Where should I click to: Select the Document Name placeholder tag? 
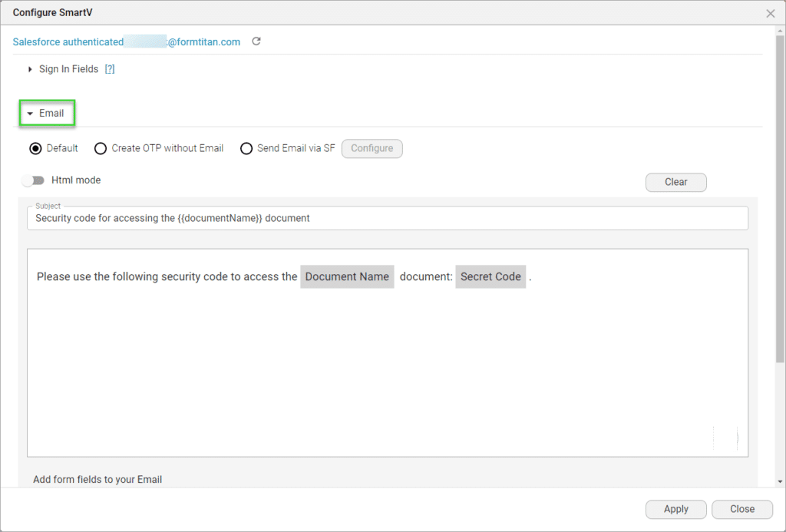(x=347, y=276)
